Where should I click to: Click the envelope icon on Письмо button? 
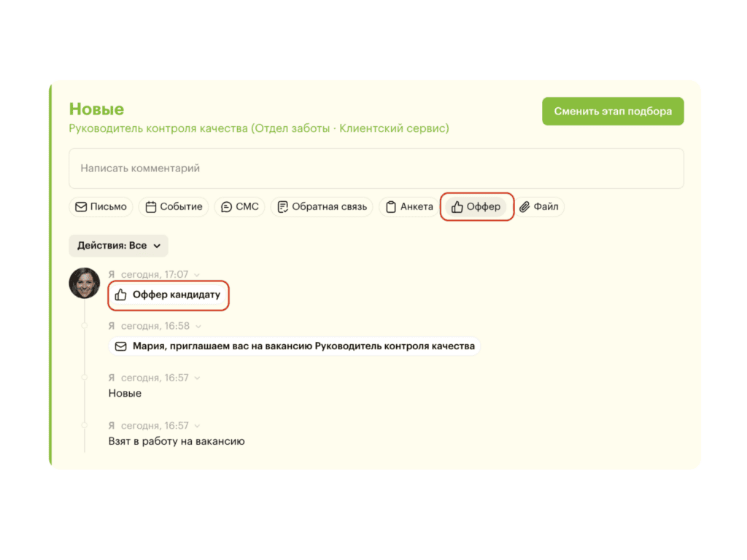click(81, 207)
